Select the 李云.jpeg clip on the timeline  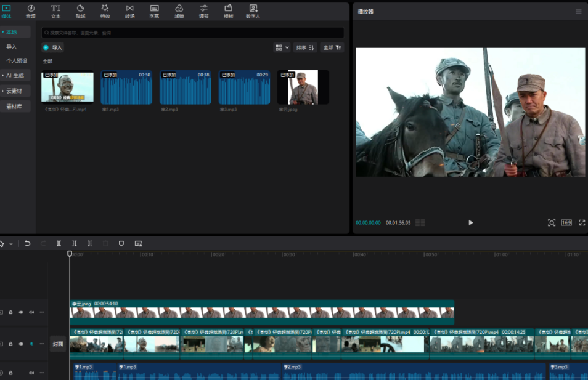coord(262,312)
